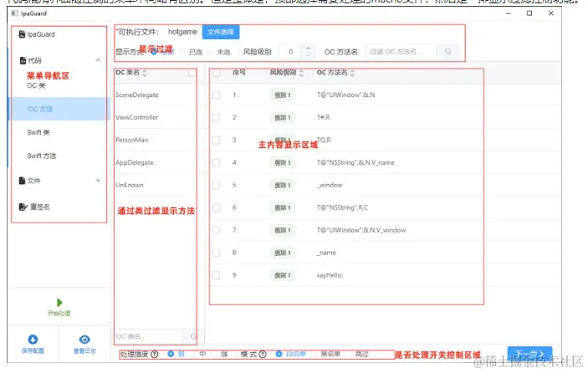Toggle the select-all checkbox in methods table header
This screenshot has width=588, height=373.
pyautogui.click(x=216, y=73)
